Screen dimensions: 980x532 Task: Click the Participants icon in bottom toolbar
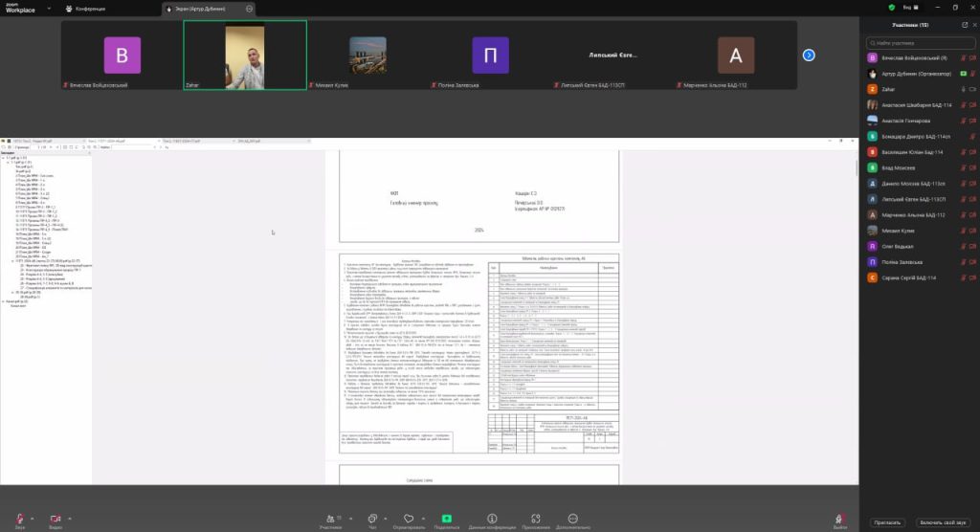[330, 518]
